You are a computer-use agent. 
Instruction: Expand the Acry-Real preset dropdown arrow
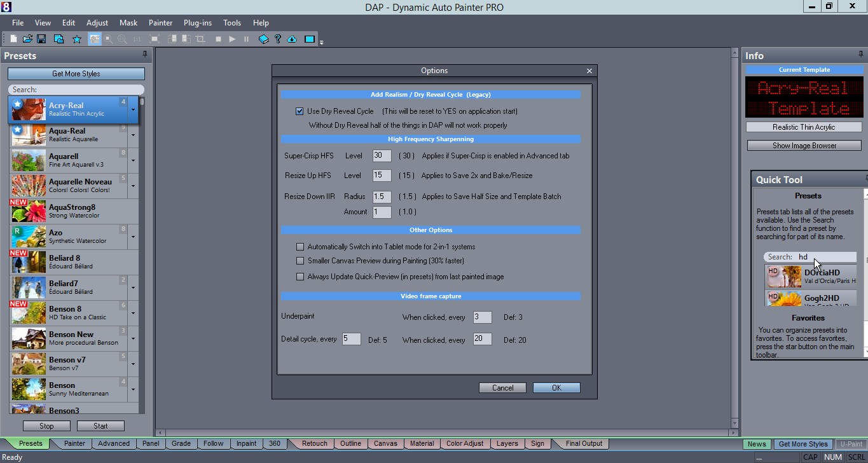tap(133, 109)
